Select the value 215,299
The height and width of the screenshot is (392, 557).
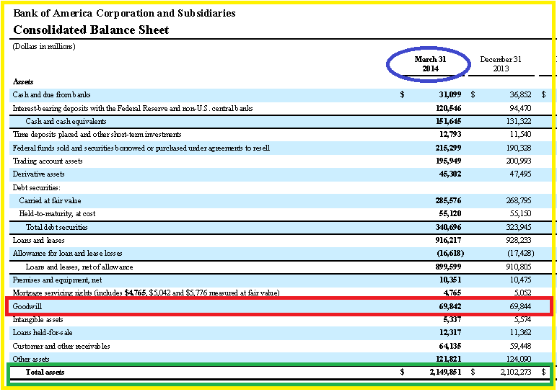[448, 148]
